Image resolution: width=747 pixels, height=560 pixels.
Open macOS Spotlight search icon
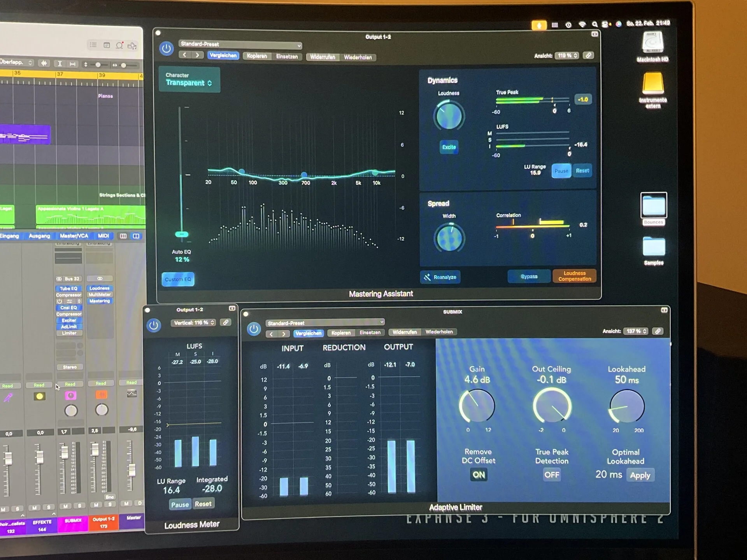594,24
